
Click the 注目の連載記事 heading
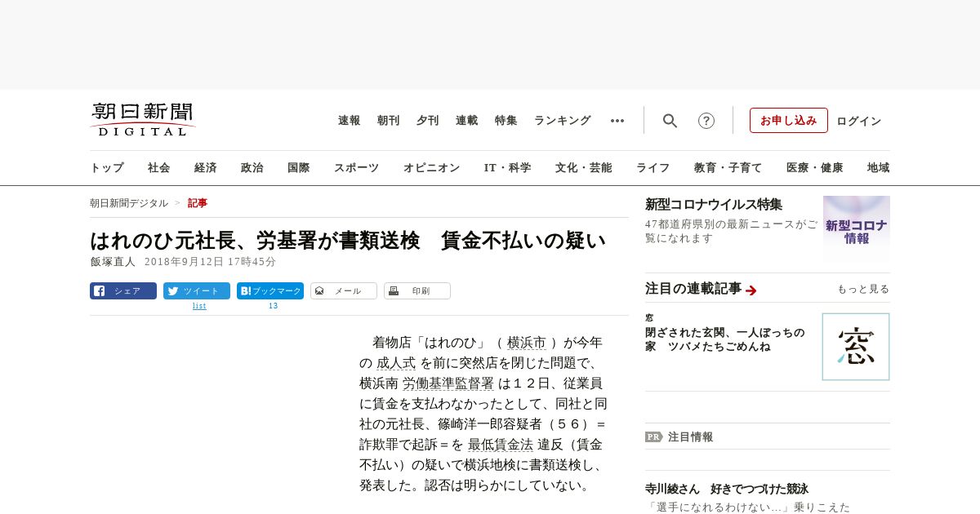[693, 289]
